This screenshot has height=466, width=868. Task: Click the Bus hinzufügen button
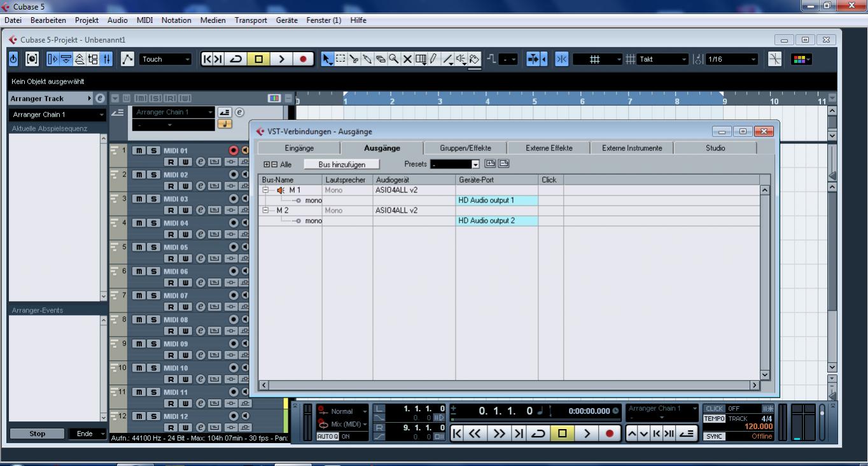342,164
